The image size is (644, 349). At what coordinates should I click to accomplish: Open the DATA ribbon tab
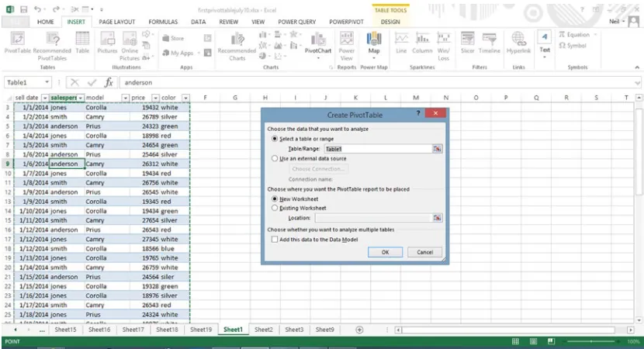198,22
